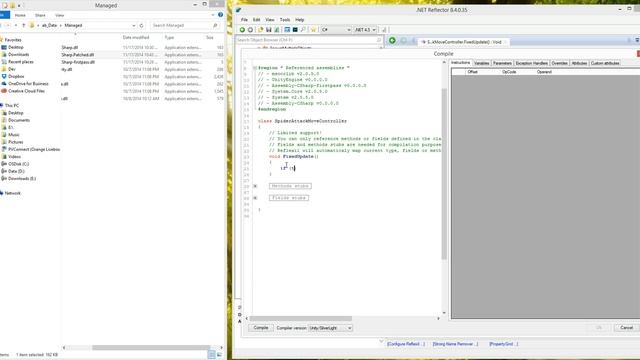The image size is (640, 360).
Task: Sort by Date modified column
Action: click(x=136, y=38)
